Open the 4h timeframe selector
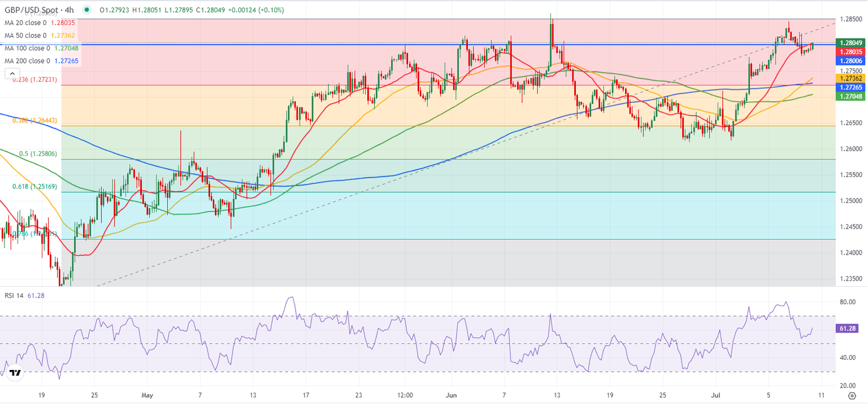Image resolution: width=868 pixels, height=405 pixels. pyautogui.click(x=68, y=10)
